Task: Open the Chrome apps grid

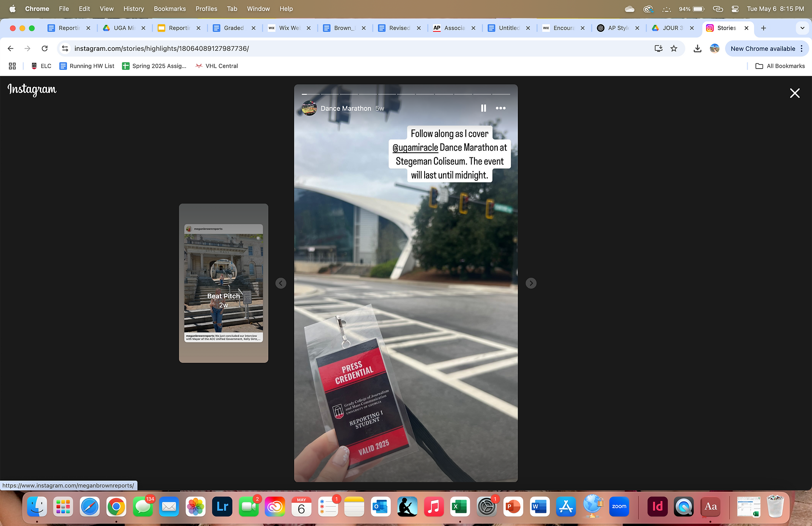Action: pos(12,66)
